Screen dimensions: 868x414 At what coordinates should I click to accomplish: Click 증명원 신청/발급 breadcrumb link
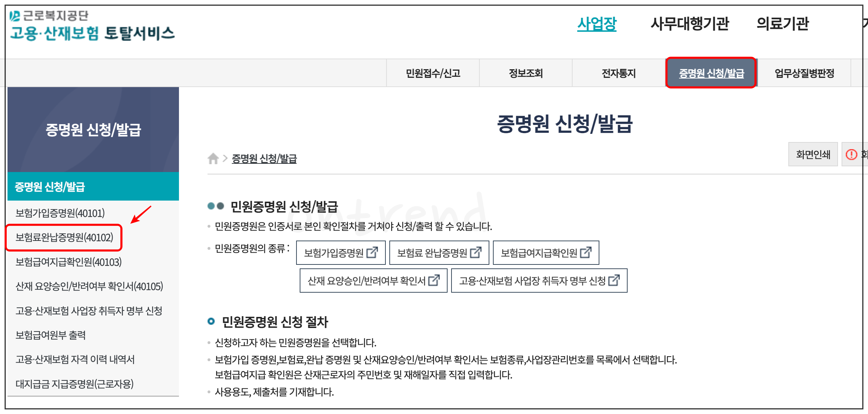click(x=264, y=158)
